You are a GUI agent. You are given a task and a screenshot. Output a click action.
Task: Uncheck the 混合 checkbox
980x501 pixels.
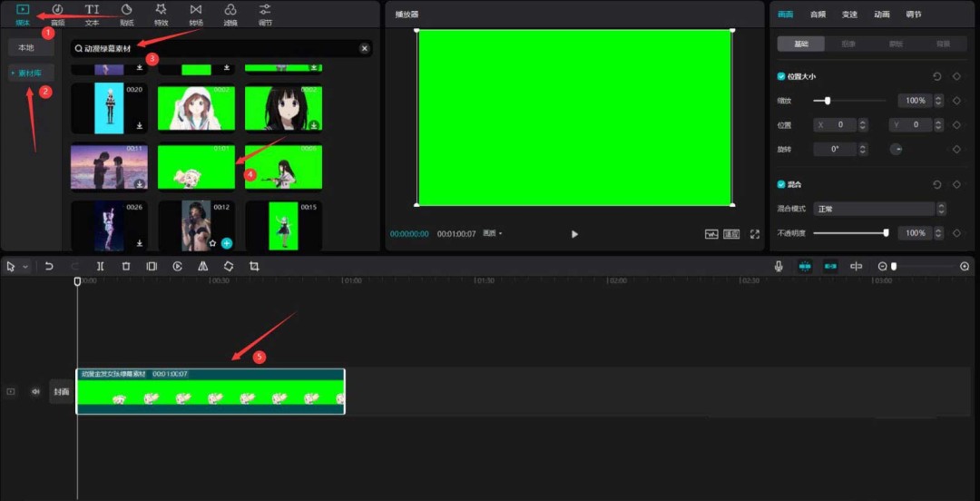pyautogui.click(x=781, y=184)
